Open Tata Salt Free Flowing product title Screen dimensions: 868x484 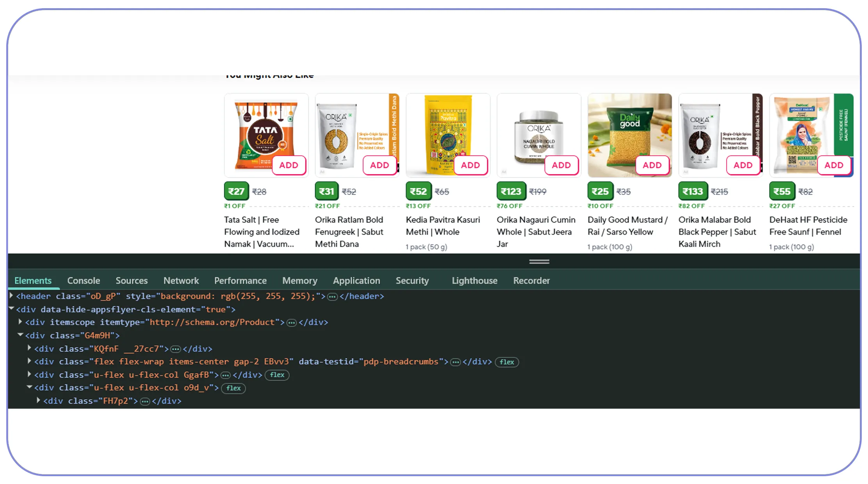[x=262, y=232]
